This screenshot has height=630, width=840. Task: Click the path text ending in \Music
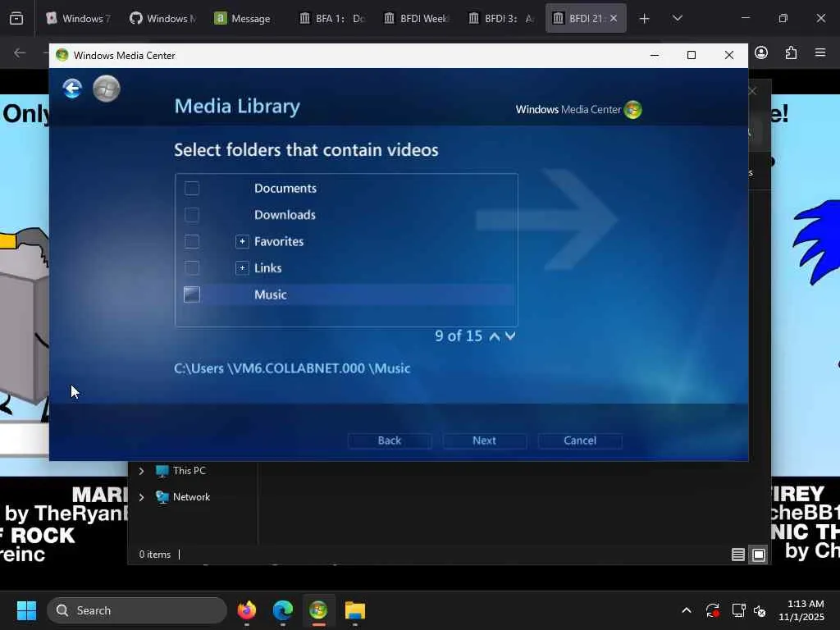click(x=292, y=368)
